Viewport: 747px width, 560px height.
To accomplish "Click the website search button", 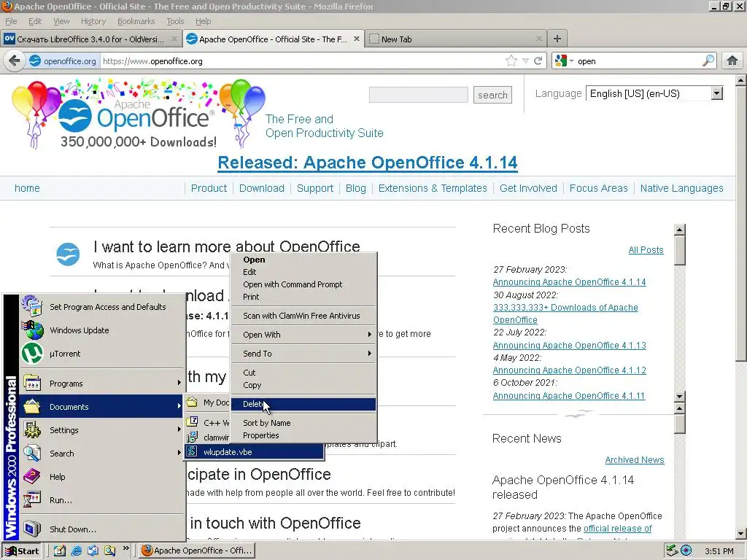I will [x=492, y=95].
